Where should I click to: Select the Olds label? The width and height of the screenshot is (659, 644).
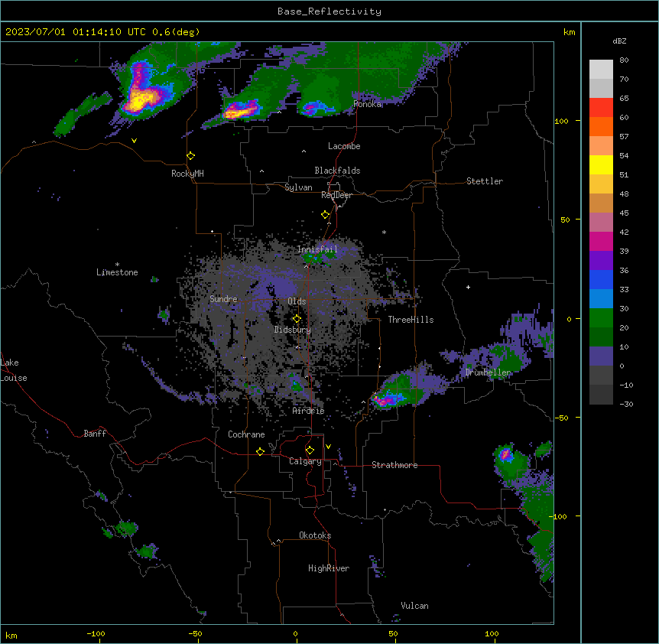(x=297, y=301)
